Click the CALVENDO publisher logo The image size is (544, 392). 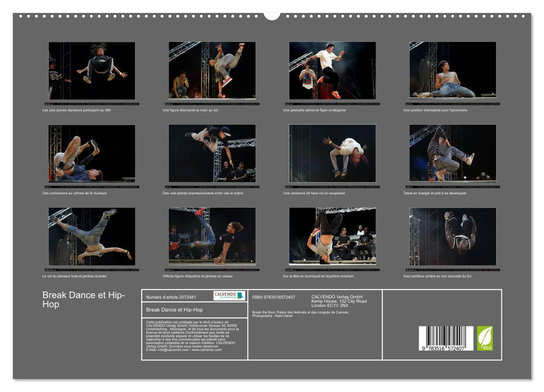coord(227,296)
